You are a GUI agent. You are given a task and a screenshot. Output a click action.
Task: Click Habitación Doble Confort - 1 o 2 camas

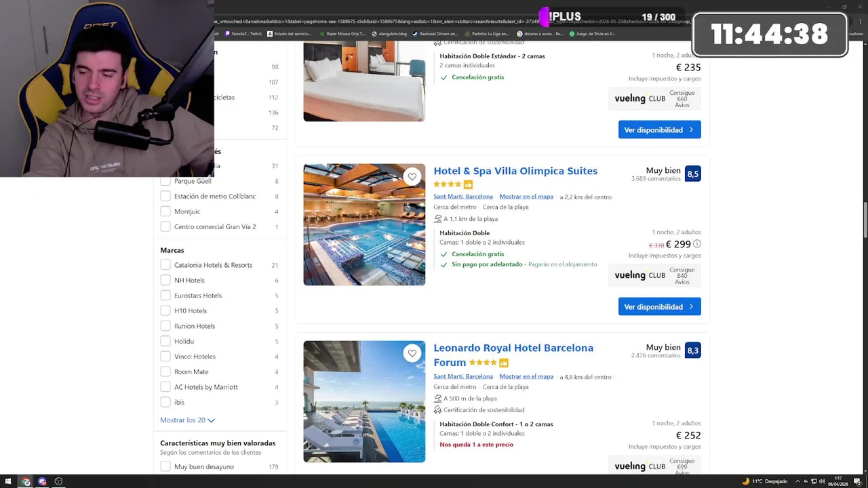(496, 424)
